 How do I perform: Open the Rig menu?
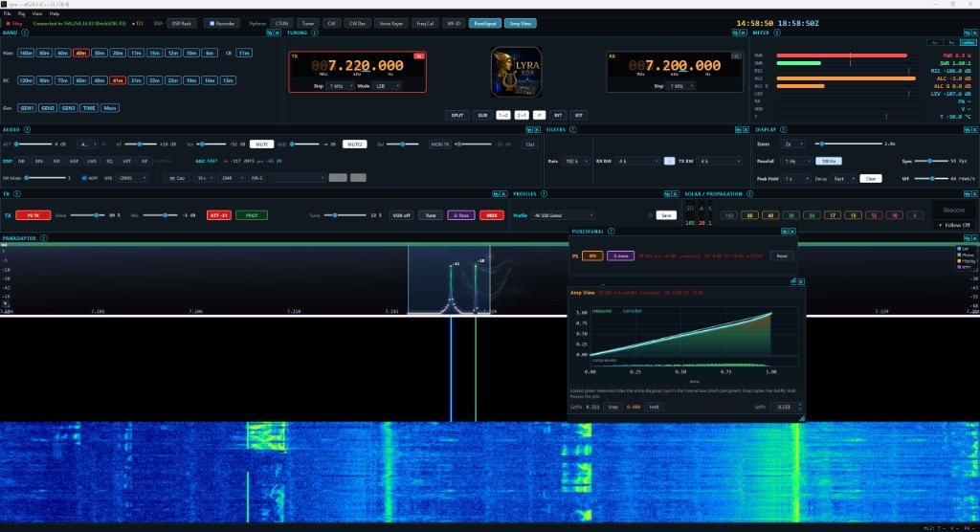click(21, 13)
